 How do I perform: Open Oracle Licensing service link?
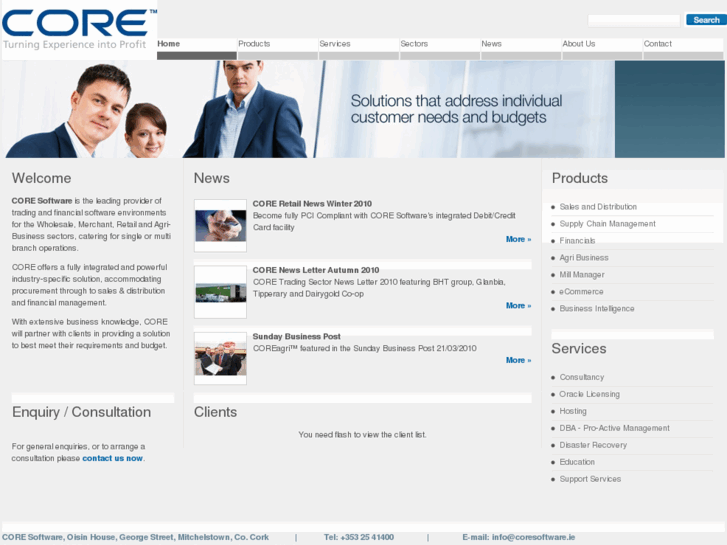coord(589,394)
